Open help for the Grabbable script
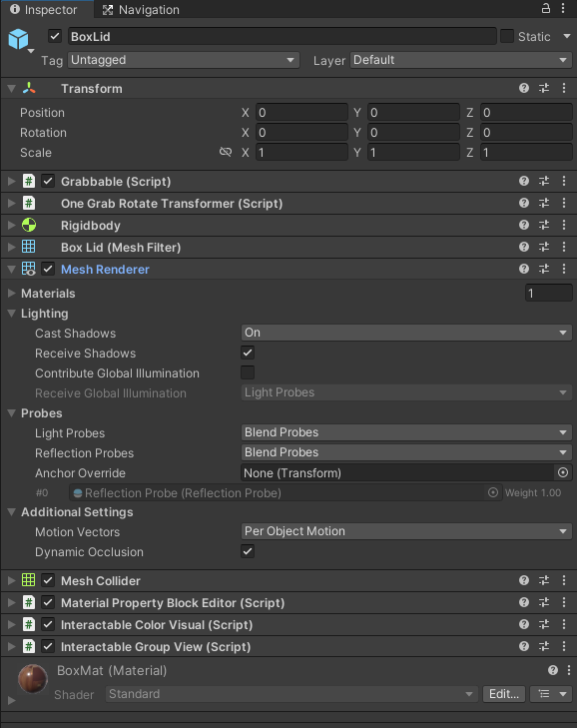Image resolution: width=577 pixels, height=728 pixels. [524, 181]
